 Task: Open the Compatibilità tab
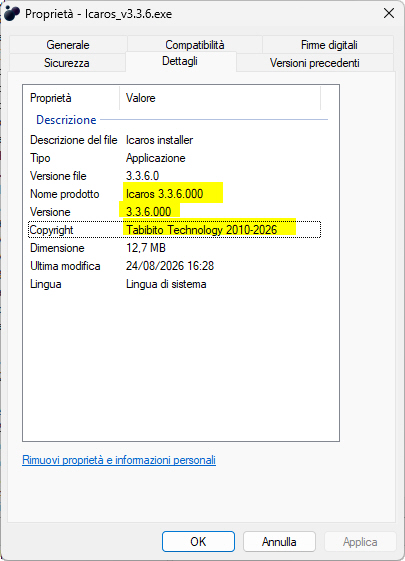(195, 45)
